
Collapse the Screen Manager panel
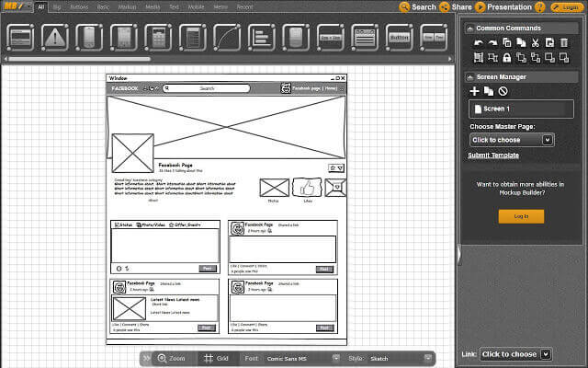469,77
